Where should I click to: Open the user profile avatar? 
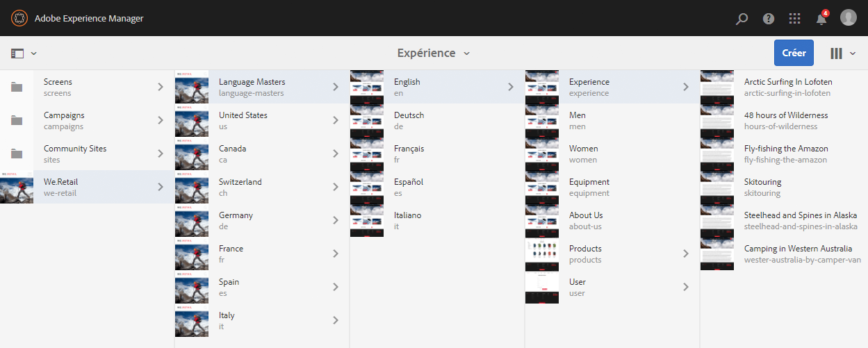(x=848, y=18)
